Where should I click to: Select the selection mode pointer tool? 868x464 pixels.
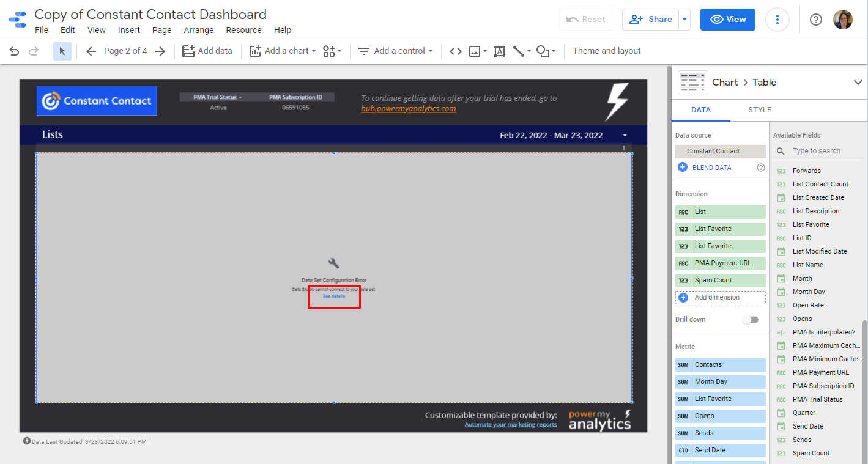[x=62, y=51]
